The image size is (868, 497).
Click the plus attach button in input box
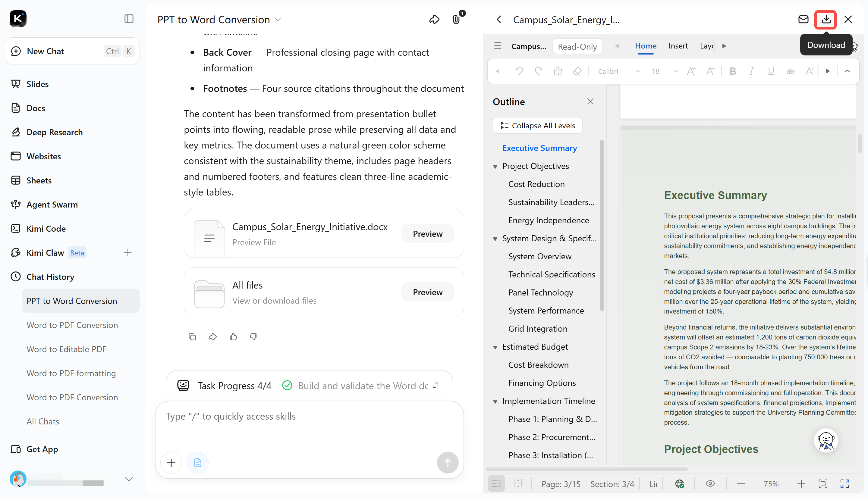tap(171, 463)
